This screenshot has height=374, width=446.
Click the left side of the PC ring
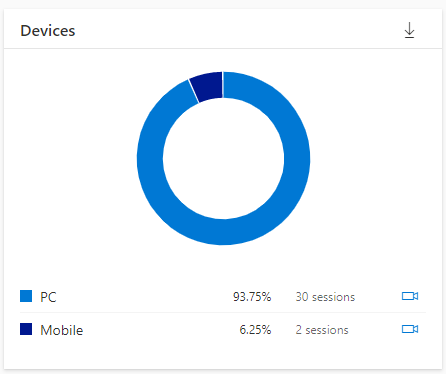(150, 159)
